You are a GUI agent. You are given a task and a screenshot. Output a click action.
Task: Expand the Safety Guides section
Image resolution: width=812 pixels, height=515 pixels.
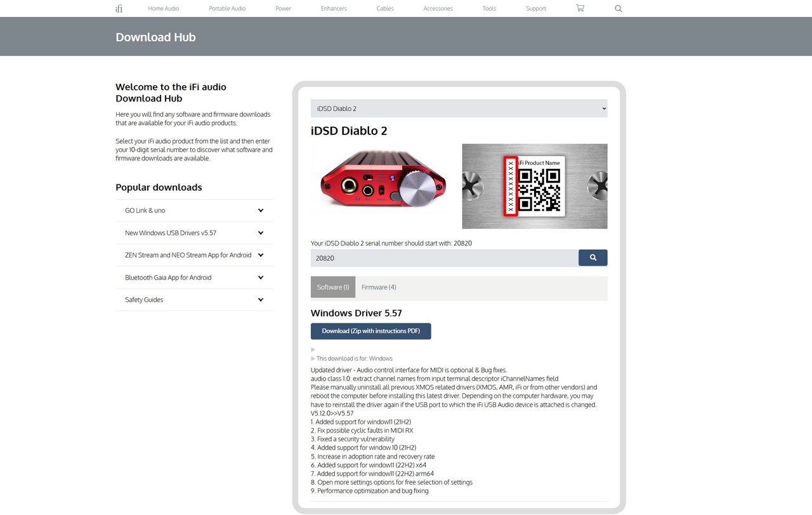[x=194, y=299]
